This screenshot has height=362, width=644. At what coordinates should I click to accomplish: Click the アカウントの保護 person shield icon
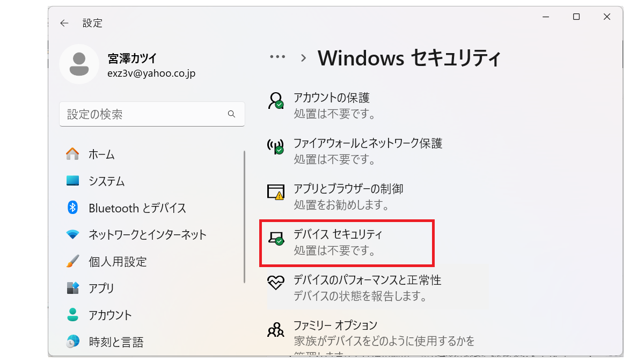click(x=276, y=100)
